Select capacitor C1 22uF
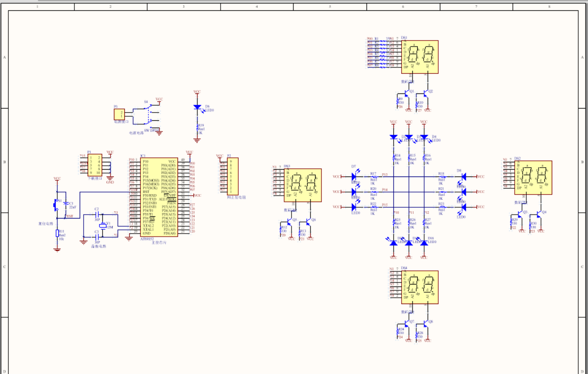Screen dimensions: 588x374 tap(66, 203)
